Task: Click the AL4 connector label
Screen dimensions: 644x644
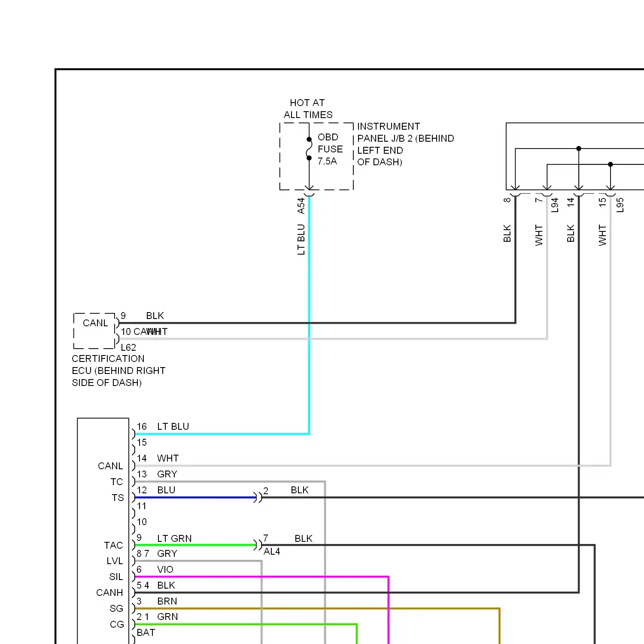Action: click(272, 551)
